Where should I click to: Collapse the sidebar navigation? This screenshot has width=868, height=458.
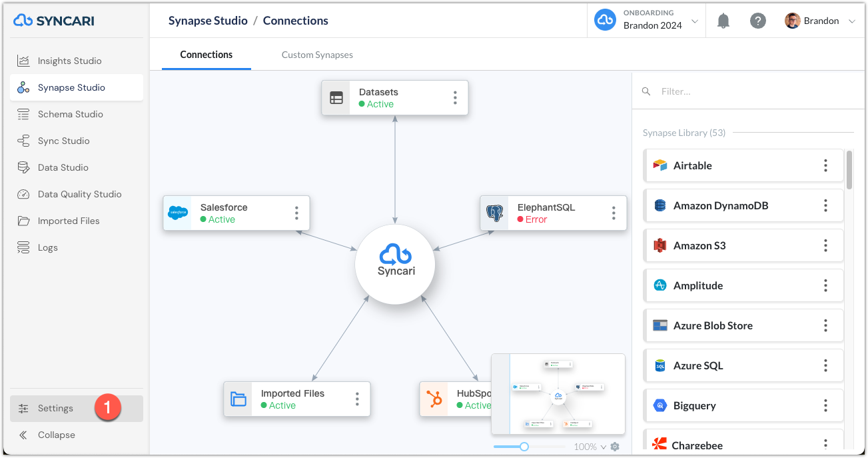[x=77, y=435]
